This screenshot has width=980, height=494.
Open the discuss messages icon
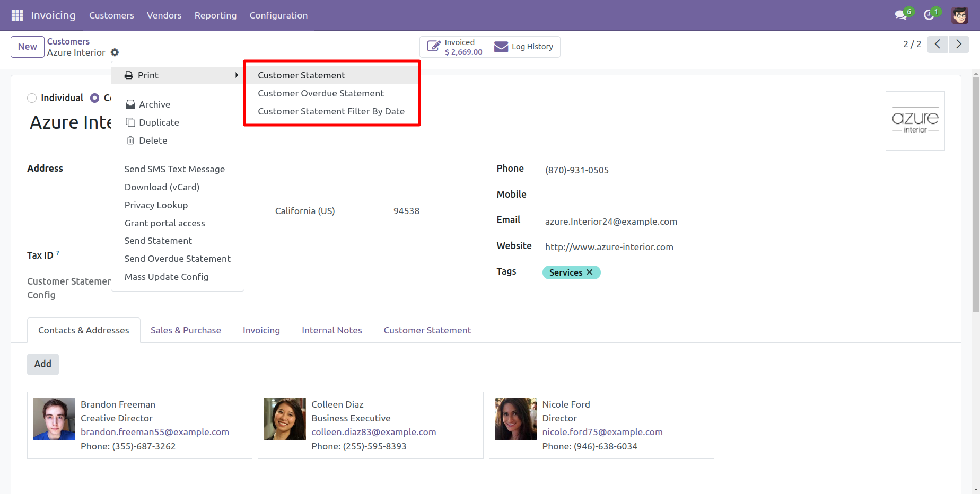pyautogui.click(x=900, y=15)
